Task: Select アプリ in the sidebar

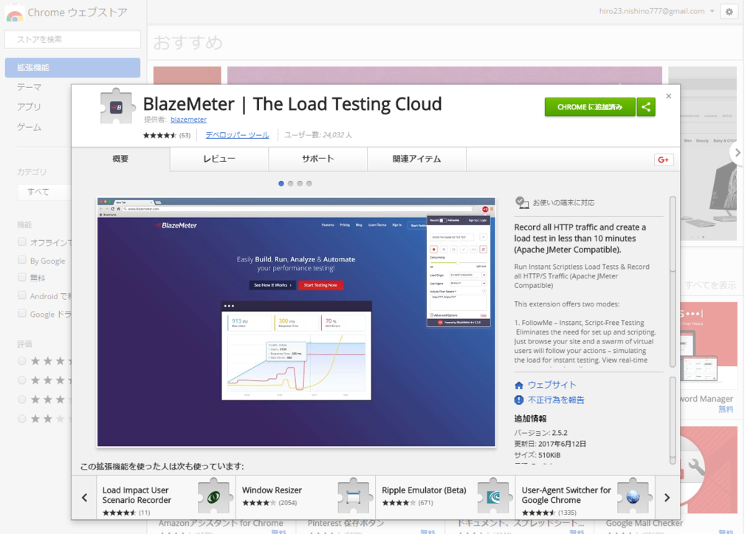Action: point(30,107)
